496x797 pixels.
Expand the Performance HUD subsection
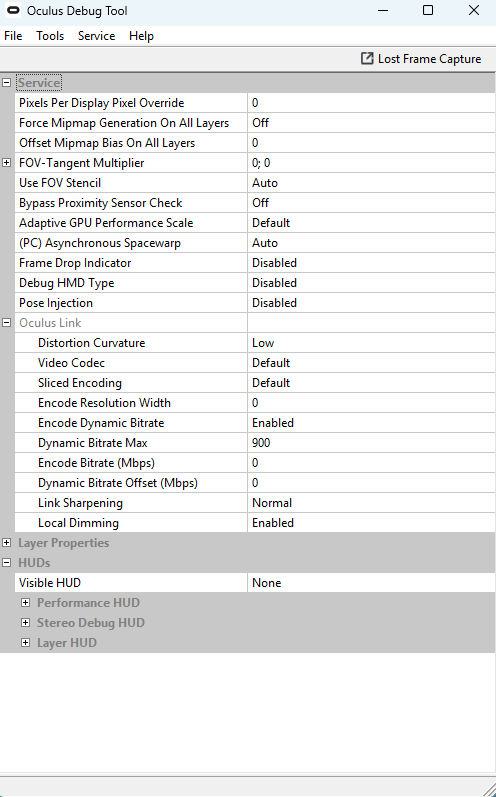point(25,603)
